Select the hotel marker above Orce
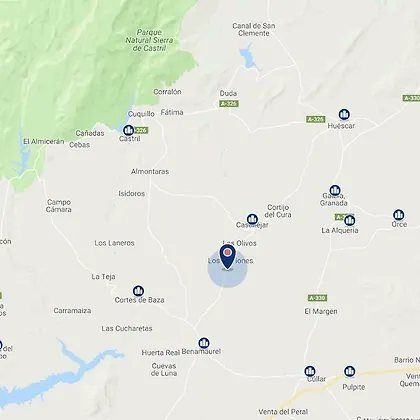The height and width of the screenshot is (420, 420). pos(399,215)
